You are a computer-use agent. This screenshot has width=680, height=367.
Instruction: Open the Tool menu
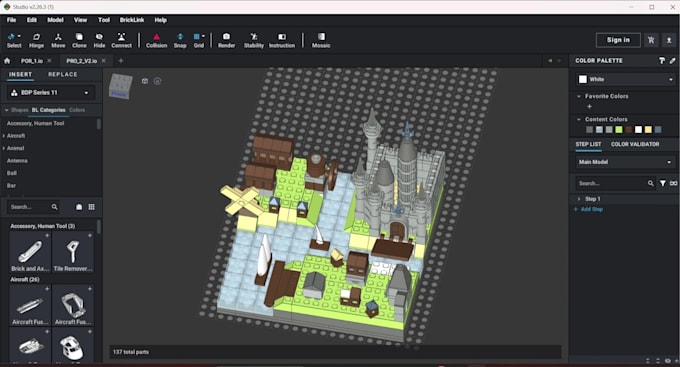(104, 20)
